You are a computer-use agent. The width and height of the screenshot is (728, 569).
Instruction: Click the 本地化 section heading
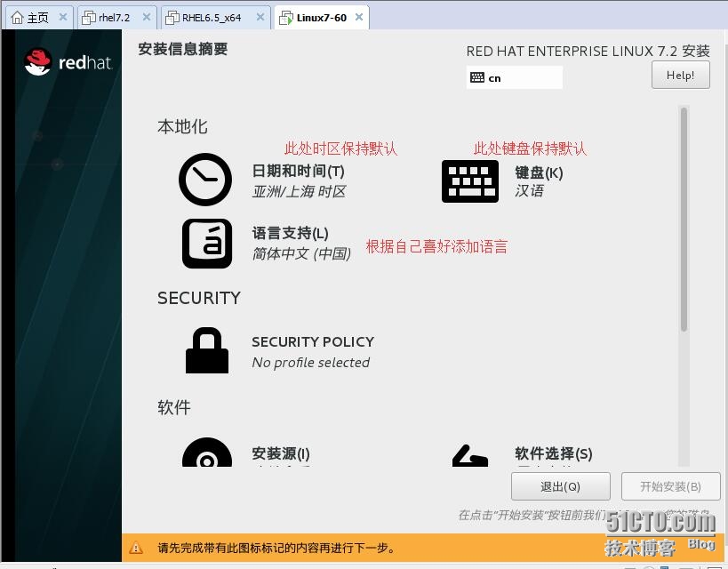(182, 126)
